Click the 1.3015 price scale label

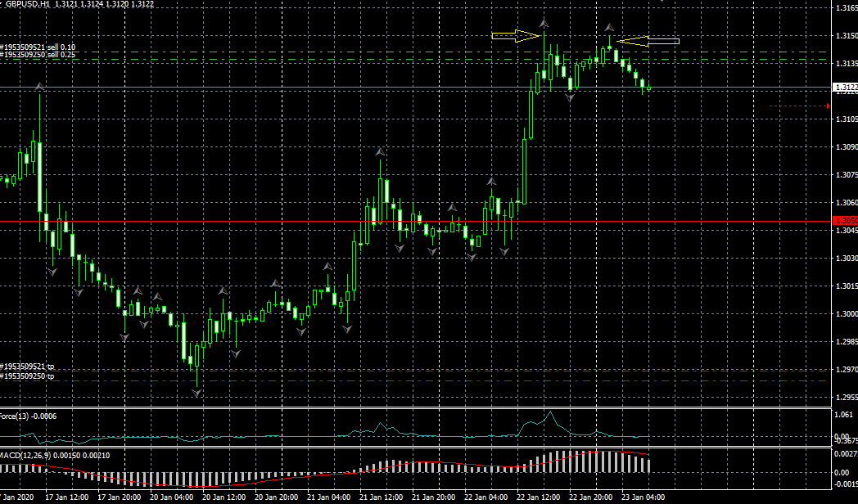pos(847,286)
